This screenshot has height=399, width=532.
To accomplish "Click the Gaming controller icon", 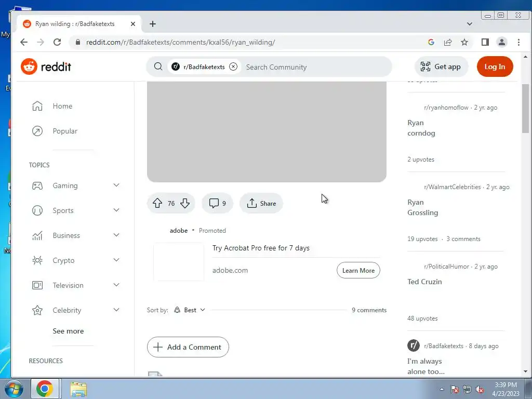I will [x=37, y=185].
